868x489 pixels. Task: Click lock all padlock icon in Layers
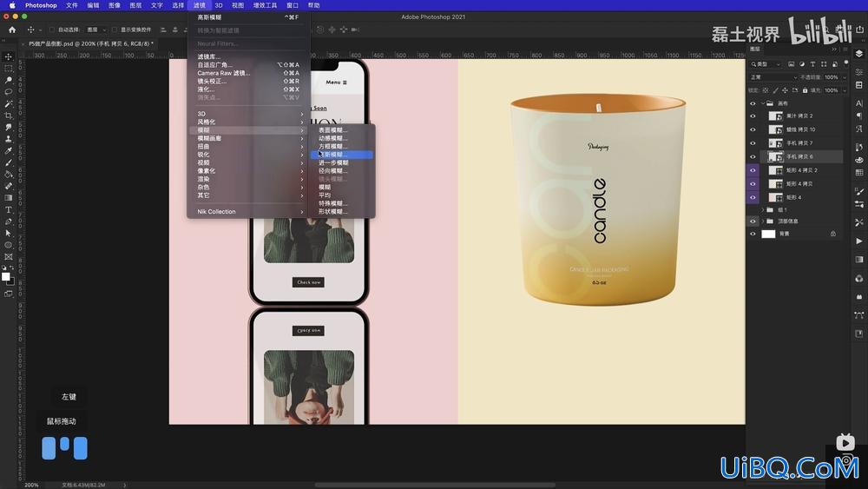pos(805,90)
